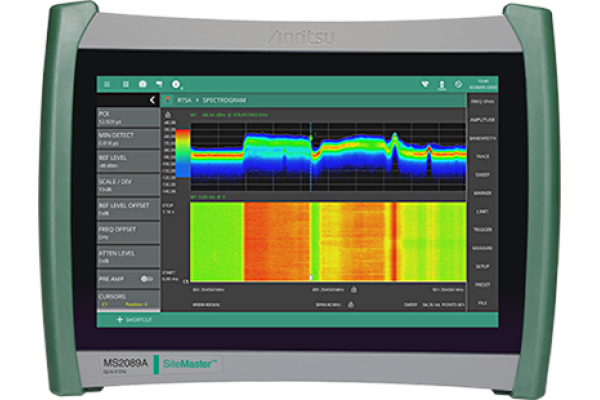The image size is (600, 400).
Task: Toggle the center frequency lock icon
Action: (x=354, y=290)
